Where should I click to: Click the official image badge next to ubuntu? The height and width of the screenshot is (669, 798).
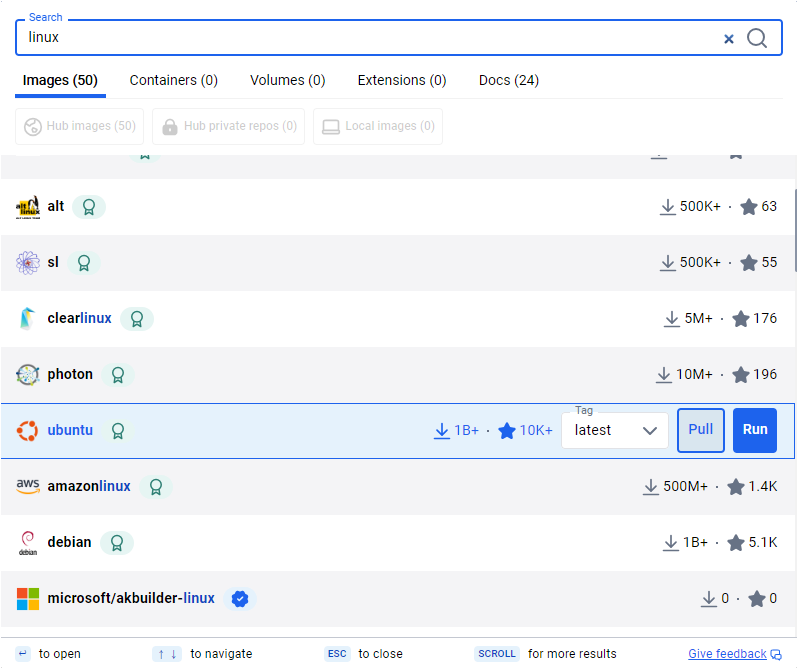(118, 431)
